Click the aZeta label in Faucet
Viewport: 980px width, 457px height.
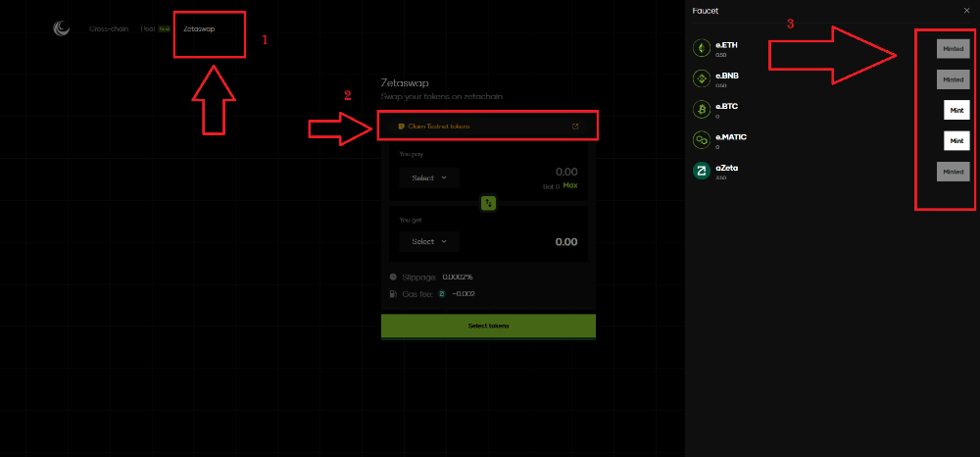click(727, 168)
